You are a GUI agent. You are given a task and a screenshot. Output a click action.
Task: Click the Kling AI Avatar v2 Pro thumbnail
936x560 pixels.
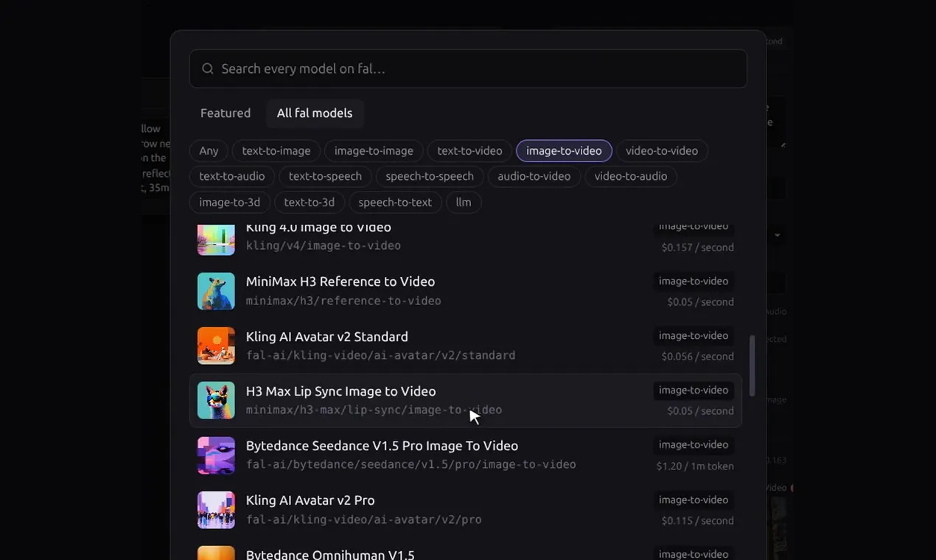point(216,510)
